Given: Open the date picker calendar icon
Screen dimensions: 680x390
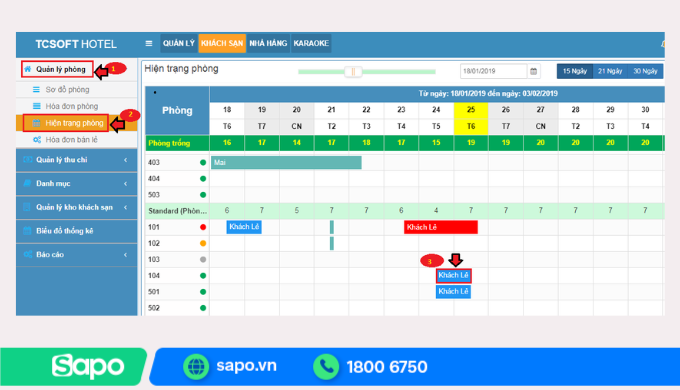Looking at the screenshot, I should 534,71.
